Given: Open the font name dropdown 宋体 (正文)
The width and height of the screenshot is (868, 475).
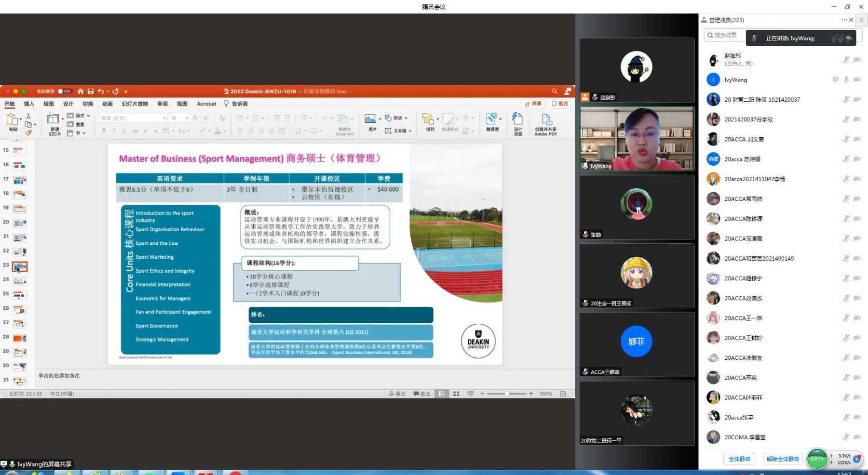Looking at the screenshot, I should click(x=133, y=118).
